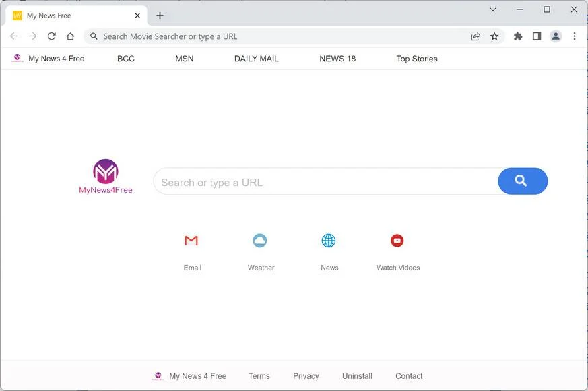Reload the current page
Screen dimensions: 588x391
coord(52,36)
